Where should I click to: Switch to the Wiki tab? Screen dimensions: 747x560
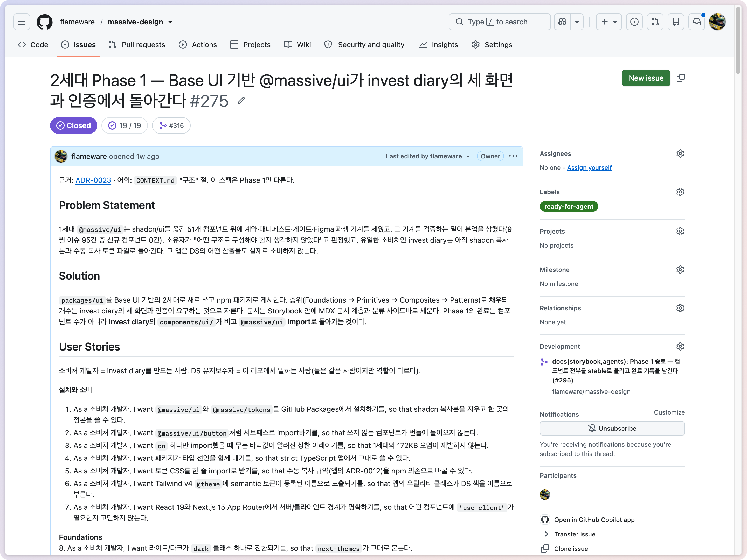298,45
